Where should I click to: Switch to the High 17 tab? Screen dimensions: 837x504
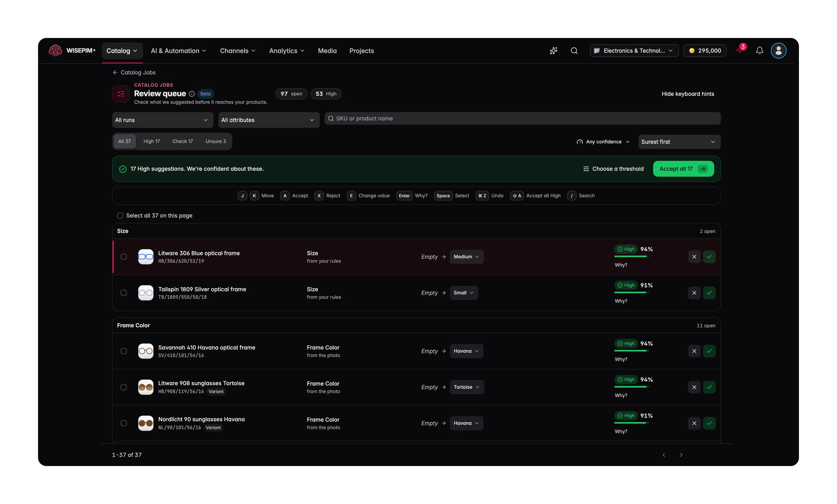(151, 141)
